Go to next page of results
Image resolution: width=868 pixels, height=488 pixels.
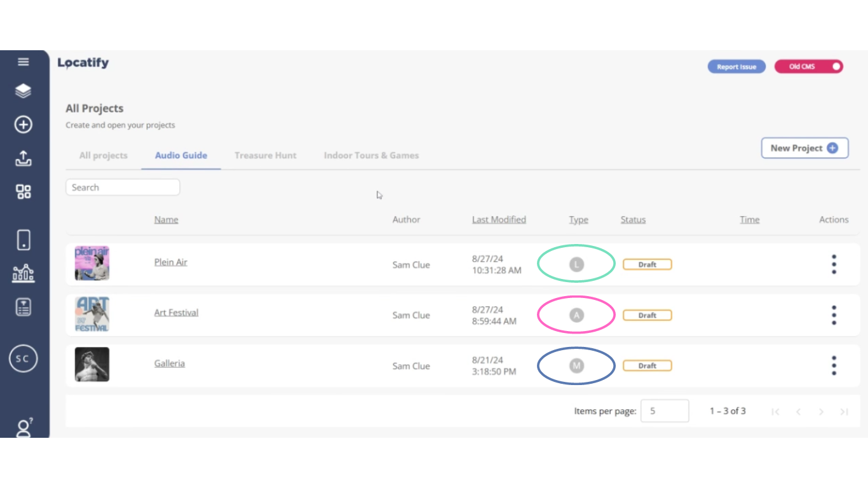tap(821, 412)
